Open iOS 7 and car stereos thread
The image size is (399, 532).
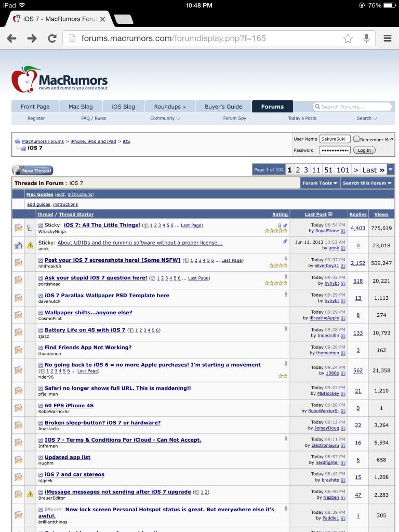pos(75,474)
